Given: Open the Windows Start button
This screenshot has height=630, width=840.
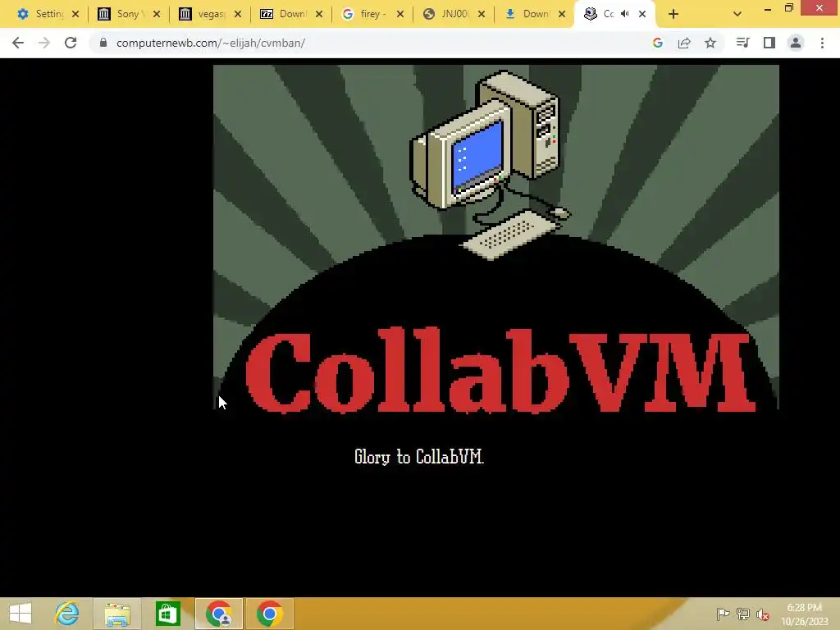Looking at the screenshot, I should [21, 614].
